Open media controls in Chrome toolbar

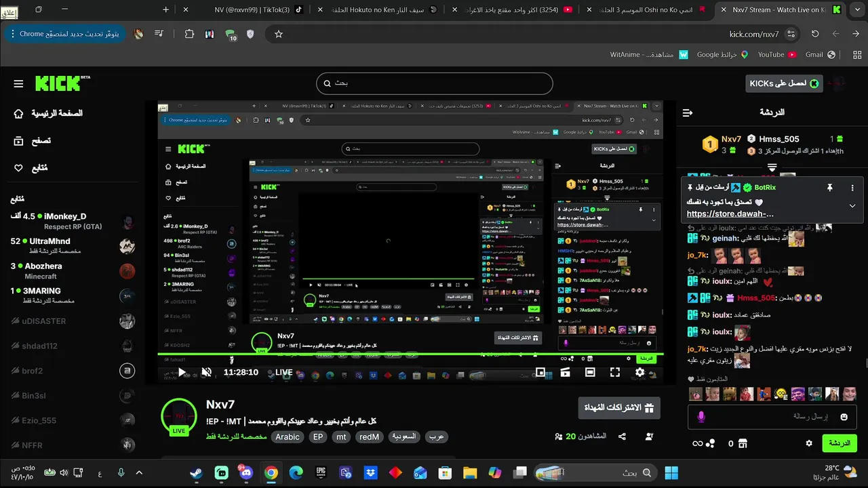click(x=159, y=34)
